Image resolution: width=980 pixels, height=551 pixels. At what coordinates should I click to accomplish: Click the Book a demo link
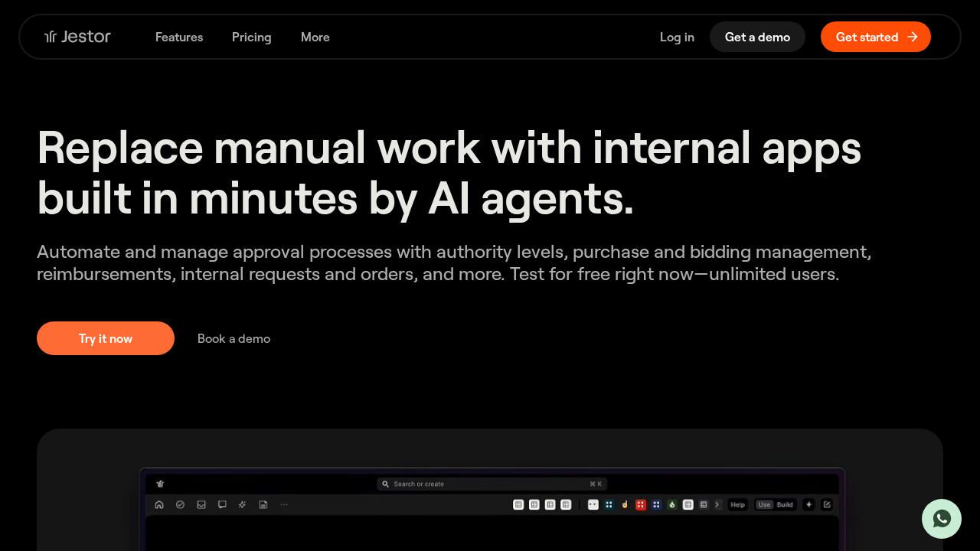(234, 338)
